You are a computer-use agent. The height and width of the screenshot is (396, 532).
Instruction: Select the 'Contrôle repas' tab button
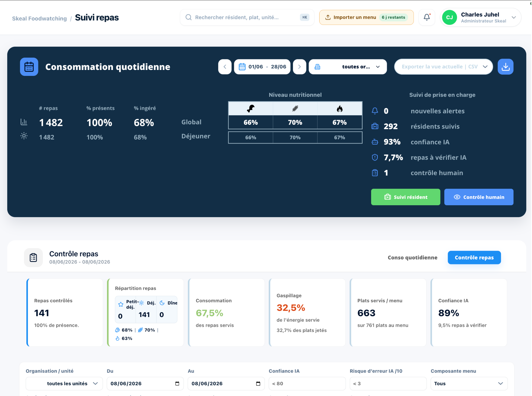coord(474,257)
